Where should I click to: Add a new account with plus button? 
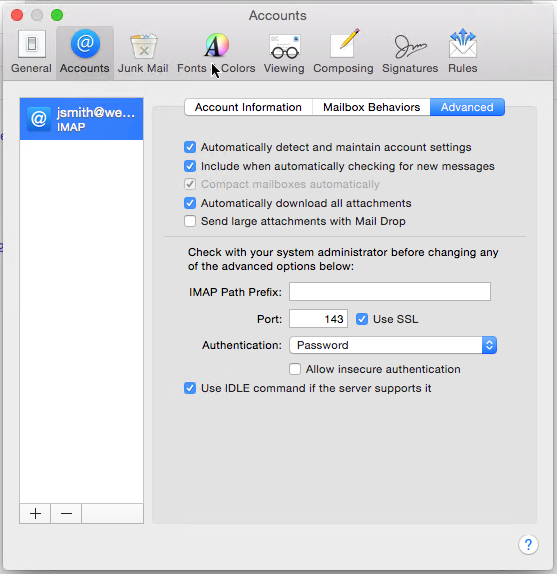tap(35, 514)
